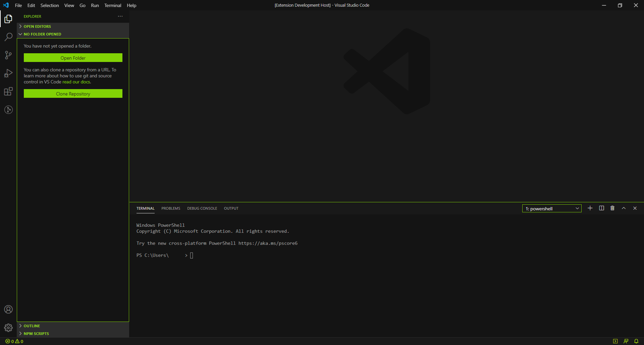Click 'You have not yet opened a folder' text
Viewport: 644px width, 345px height.
click(57, 46)
